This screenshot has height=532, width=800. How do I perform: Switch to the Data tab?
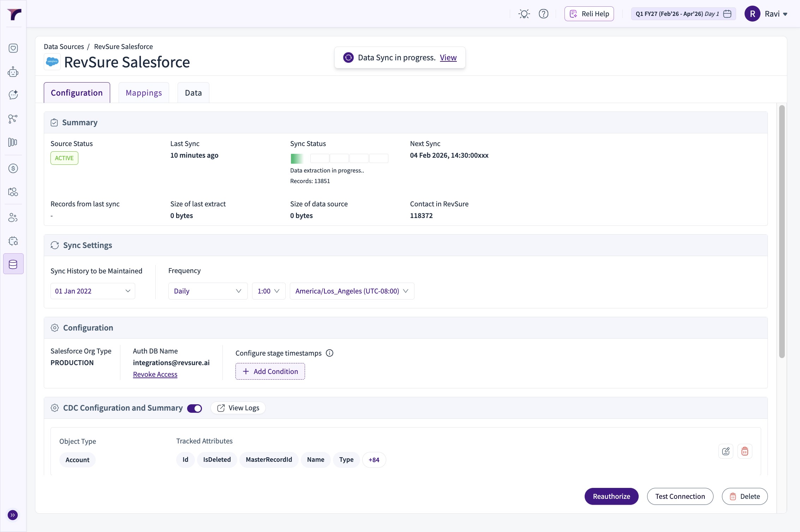(193, 93)
